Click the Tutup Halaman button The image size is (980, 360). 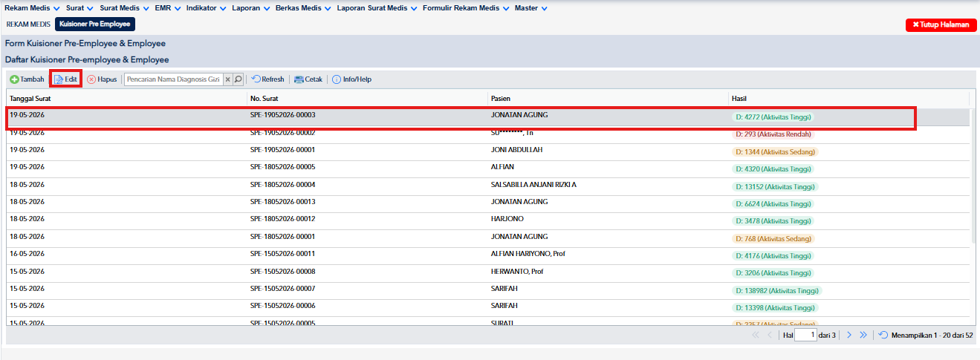point(940,24)
